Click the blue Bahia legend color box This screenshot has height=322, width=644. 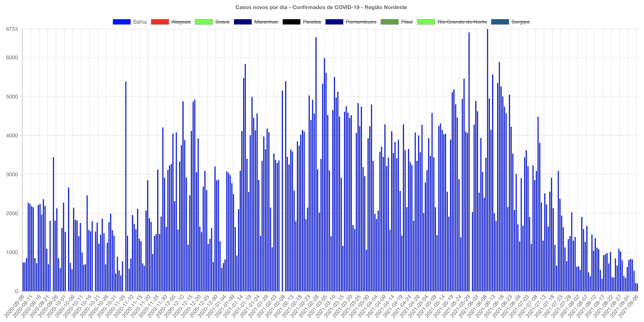click(121, 22)
